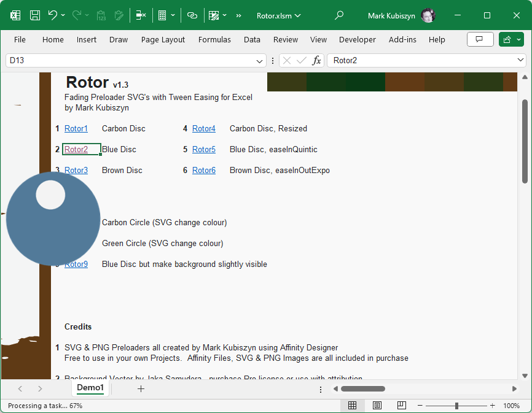
Task: Switch to Normal view
Action: [x=352, y=406]
